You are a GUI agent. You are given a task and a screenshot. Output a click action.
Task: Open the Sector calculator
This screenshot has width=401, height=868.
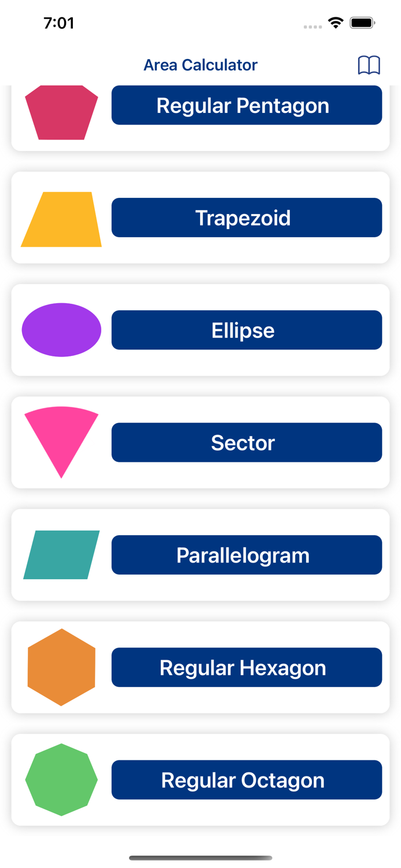[x=247, y=442]
